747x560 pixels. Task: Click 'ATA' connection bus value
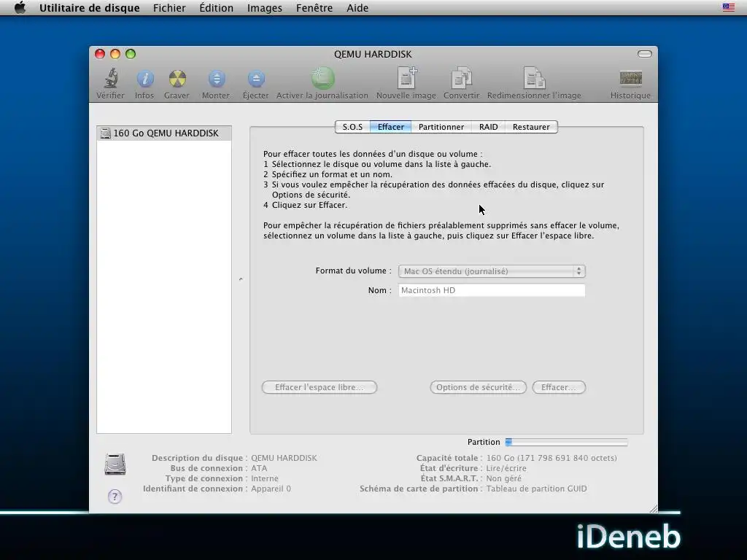tap(259, 469)
